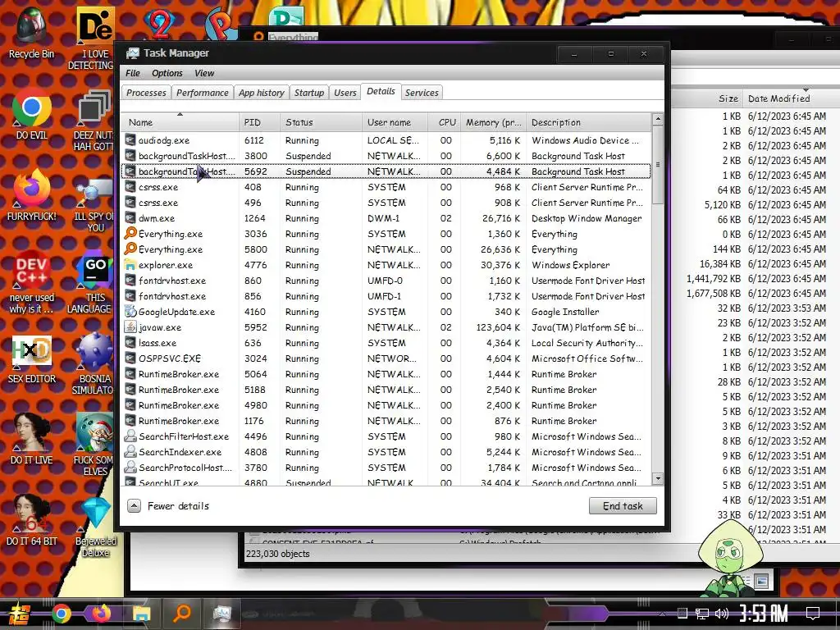Switch to Task Manager in taskbar
This screenshot has width=840, height=630.
[221, 613]
